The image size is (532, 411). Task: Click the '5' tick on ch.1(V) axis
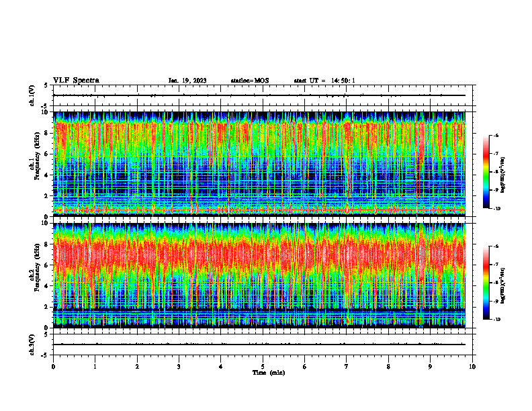click(46, 85)
